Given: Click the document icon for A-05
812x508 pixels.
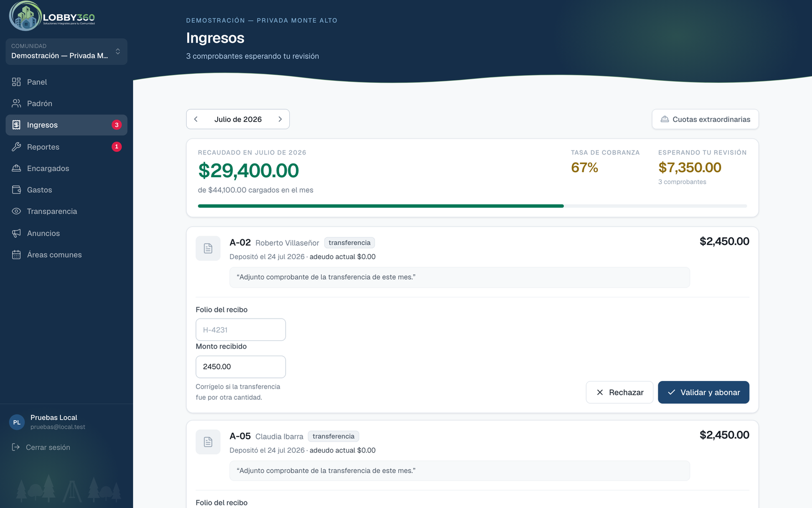Looking at the screenshot, I should click(208, 442).
